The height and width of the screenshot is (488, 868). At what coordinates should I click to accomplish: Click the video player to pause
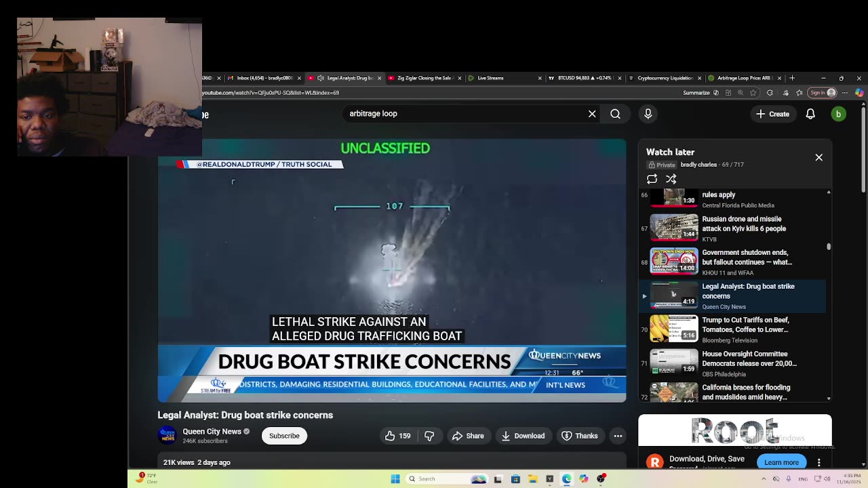392,270
